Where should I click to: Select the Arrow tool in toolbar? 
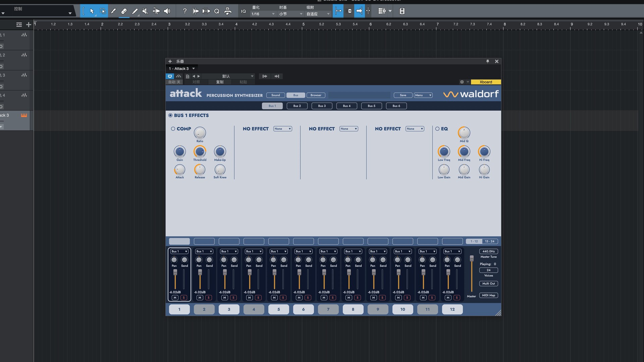(x=92, y=11)
